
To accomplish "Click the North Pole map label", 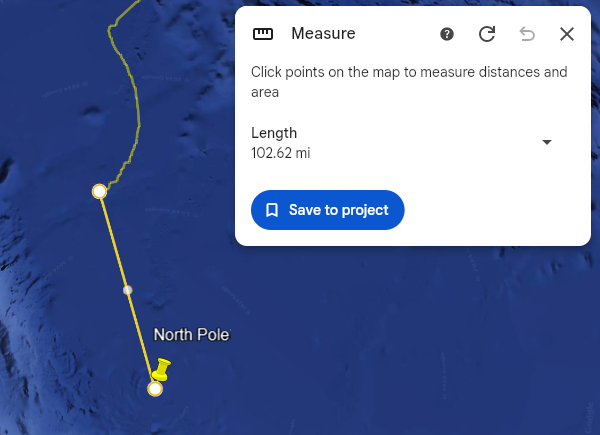I will (191, 335).
